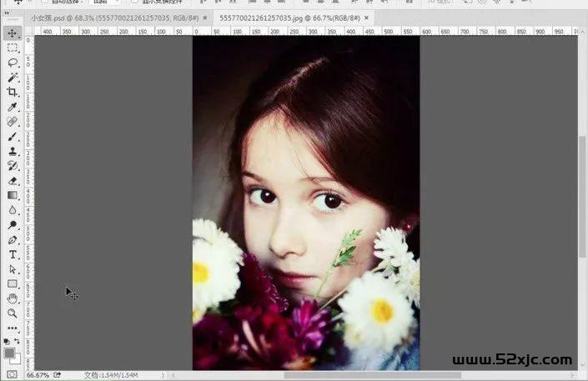Open the Edit Toolbar three-dots menu

(13, 328)
